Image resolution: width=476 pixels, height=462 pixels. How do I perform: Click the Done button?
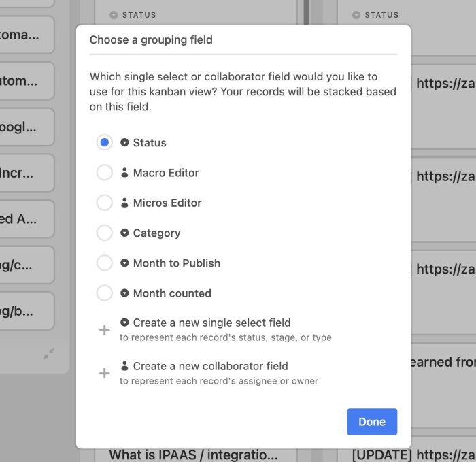tap(372, 422)
